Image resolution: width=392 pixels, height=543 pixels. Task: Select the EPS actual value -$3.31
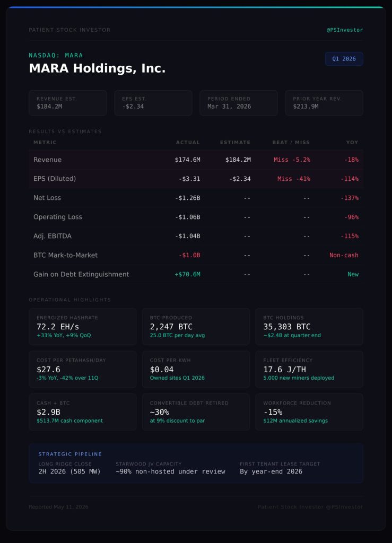[189, 179]
